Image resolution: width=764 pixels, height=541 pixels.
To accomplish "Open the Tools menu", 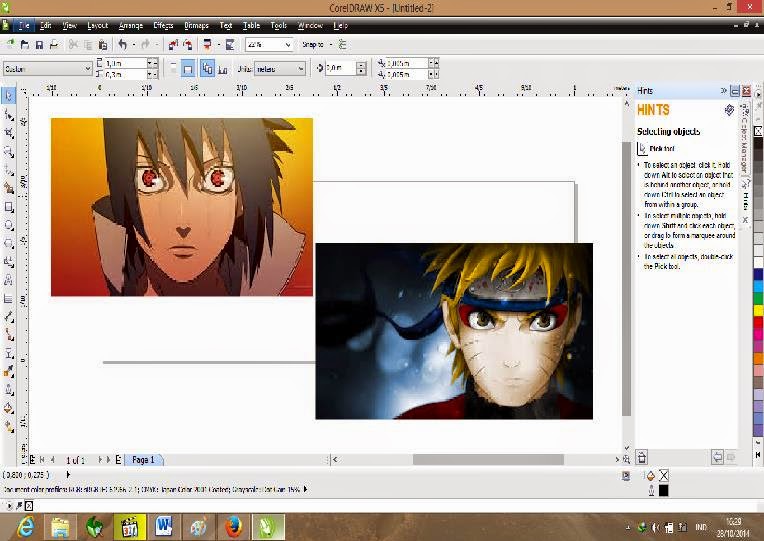I will coord(278,25).
